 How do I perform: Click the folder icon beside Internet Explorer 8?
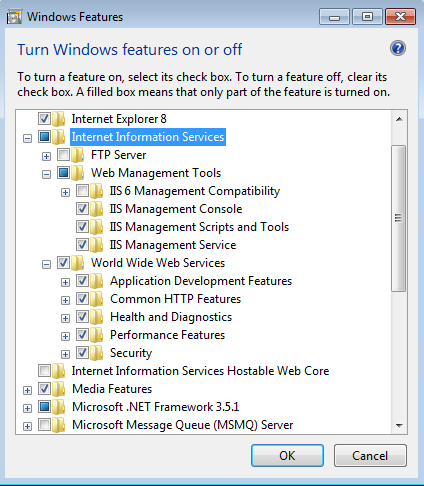click(58, 119)
